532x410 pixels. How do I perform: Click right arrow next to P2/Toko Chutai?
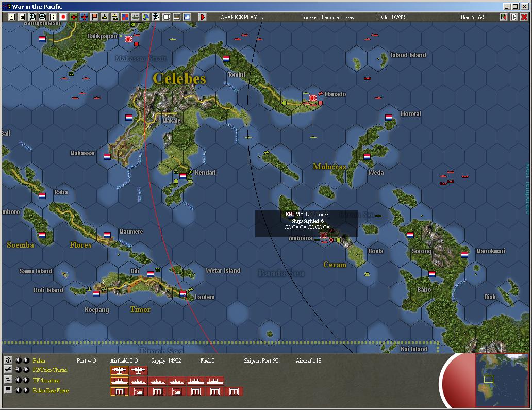[x=26, y=370]
